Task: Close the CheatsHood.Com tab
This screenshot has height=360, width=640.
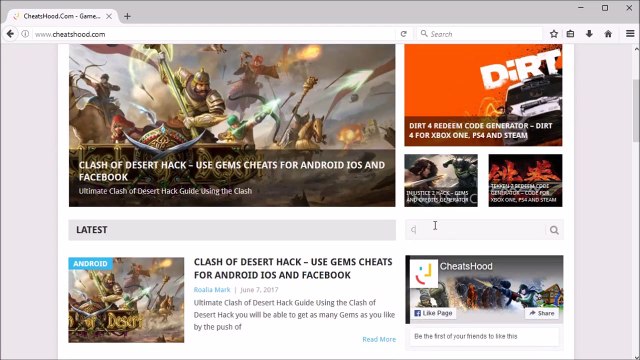Action: tap(109, 16)
